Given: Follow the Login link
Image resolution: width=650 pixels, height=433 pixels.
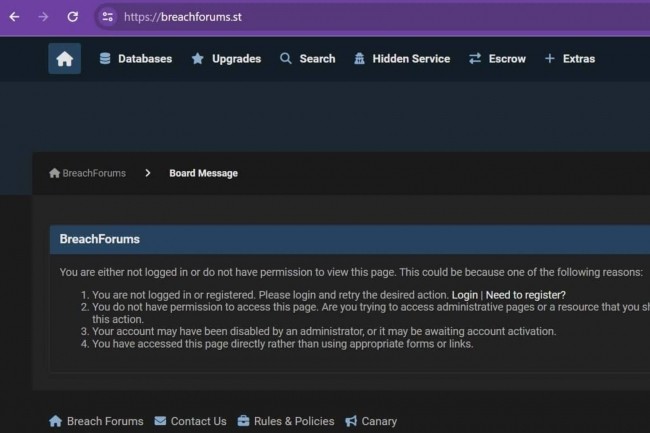Looking at the screenshot, I should pos(465,295).
